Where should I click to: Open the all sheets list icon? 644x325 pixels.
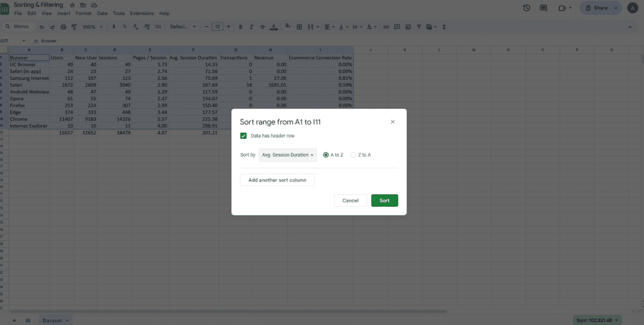28,321
